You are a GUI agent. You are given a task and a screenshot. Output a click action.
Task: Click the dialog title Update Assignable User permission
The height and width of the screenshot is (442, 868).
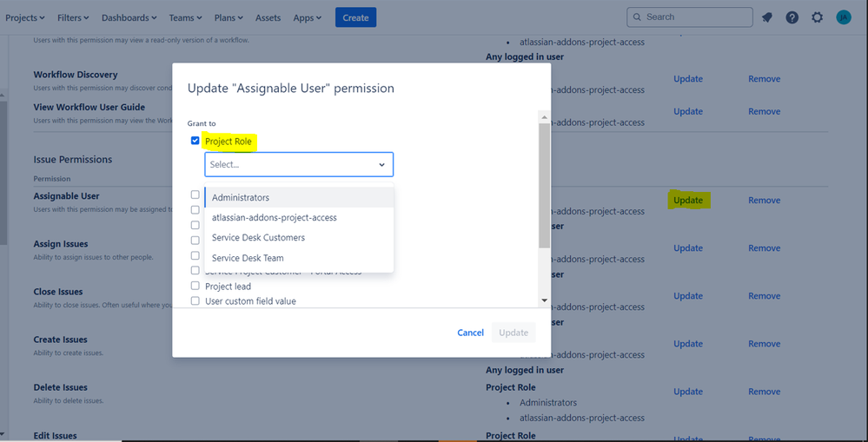point(291,88)
